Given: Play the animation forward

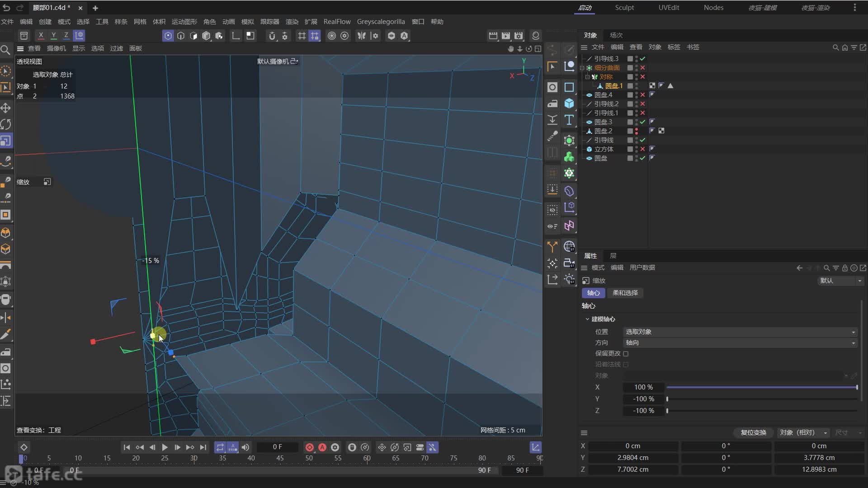Looking at the screenshot, I should pyautogui.click(x=165, y=447).
